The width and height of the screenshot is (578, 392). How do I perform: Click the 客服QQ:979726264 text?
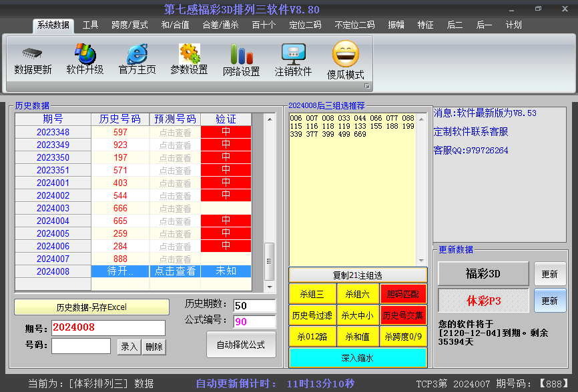[471, 150]
